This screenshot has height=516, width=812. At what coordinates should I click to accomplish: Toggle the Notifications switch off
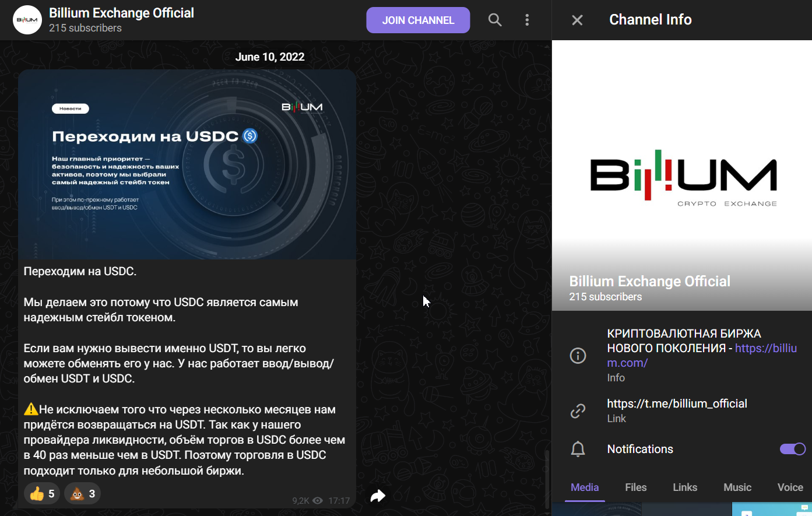(792, 449)
